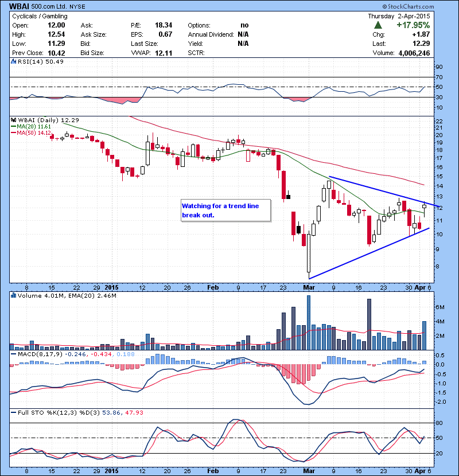
Task: Click the tallest volume bar at Mar start
Action: (309, 322)
